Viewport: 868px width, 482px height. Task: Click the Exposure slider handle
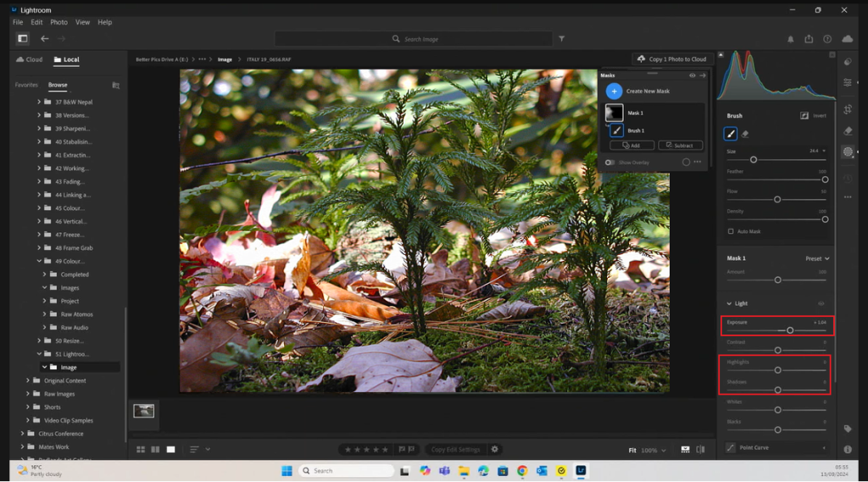tap(790, 330)
